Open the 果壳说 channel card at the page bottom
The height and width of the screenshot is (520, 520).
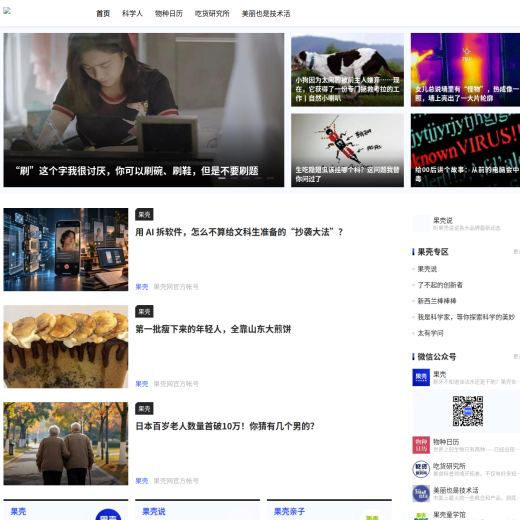pos(197,510)
